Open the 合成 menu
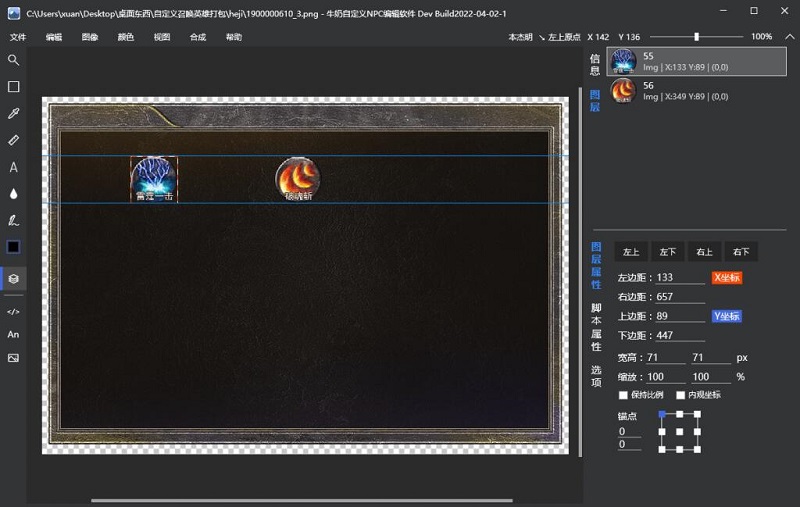The image size is (800, 507). click(197, 37)
